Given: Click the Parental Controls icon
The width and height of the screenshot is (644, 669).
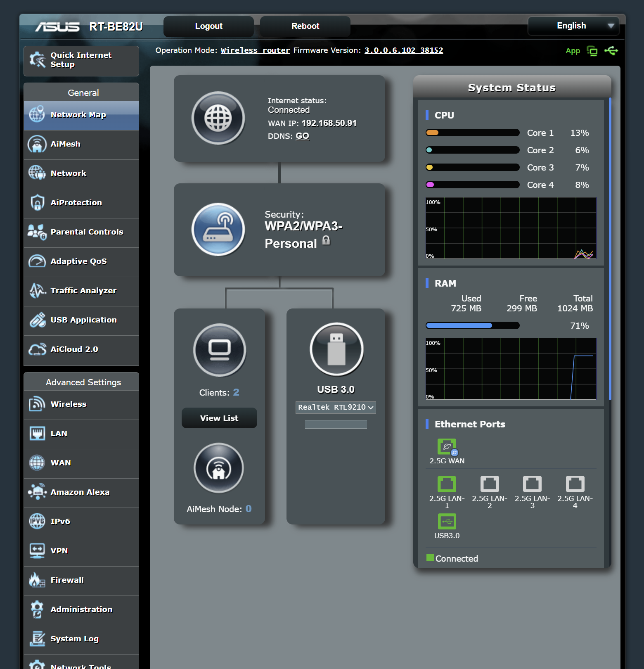Looking at the screenshot, I should (x=37, y=232).
